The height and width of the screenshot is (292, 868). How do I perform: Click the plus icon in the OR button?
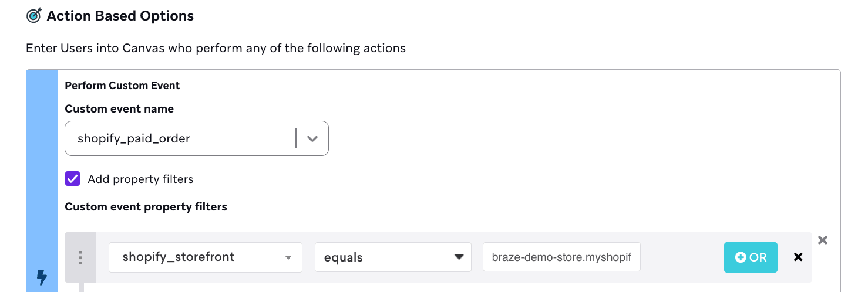point(741,257)
